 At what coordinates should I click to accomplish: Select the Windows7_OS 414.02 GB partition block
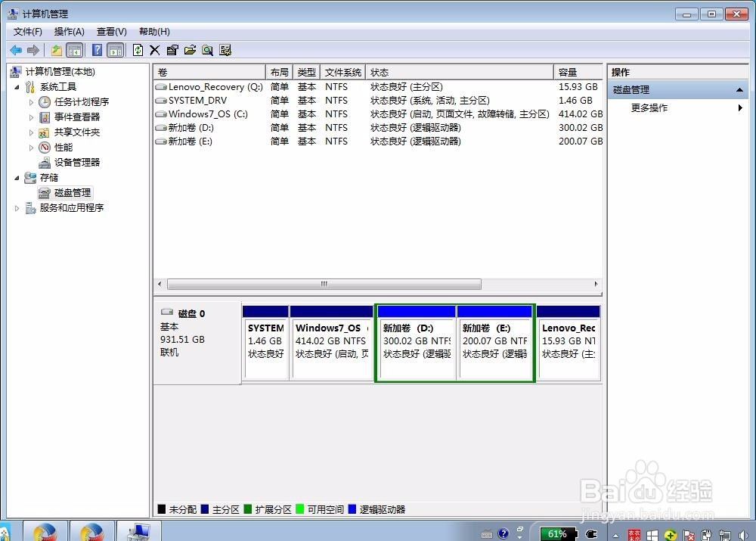[331, 343]
